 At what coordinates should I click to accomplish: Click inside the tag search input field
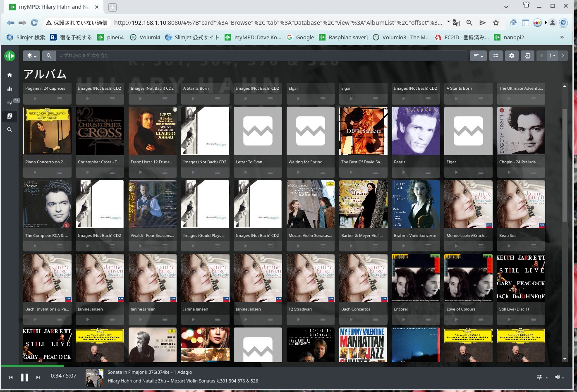pos(165,55)
